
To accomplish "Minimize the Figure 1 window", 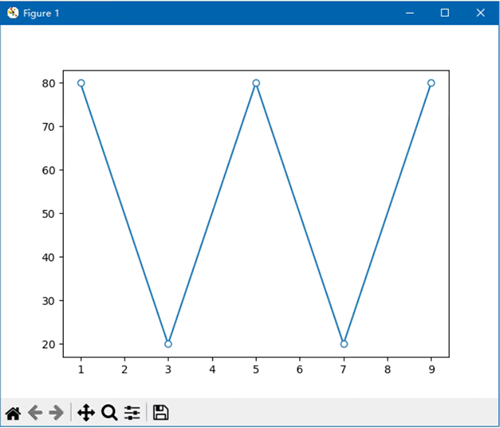I will [410, 13].
